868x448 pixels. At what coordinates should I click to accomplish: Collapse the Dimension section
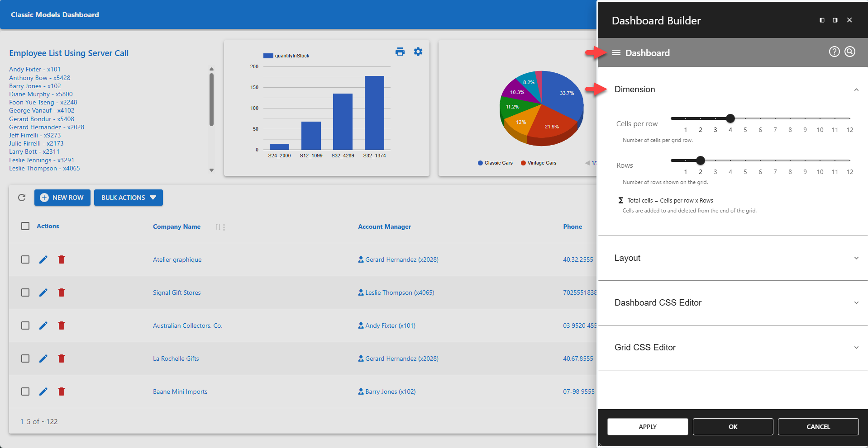click(856, 90)
